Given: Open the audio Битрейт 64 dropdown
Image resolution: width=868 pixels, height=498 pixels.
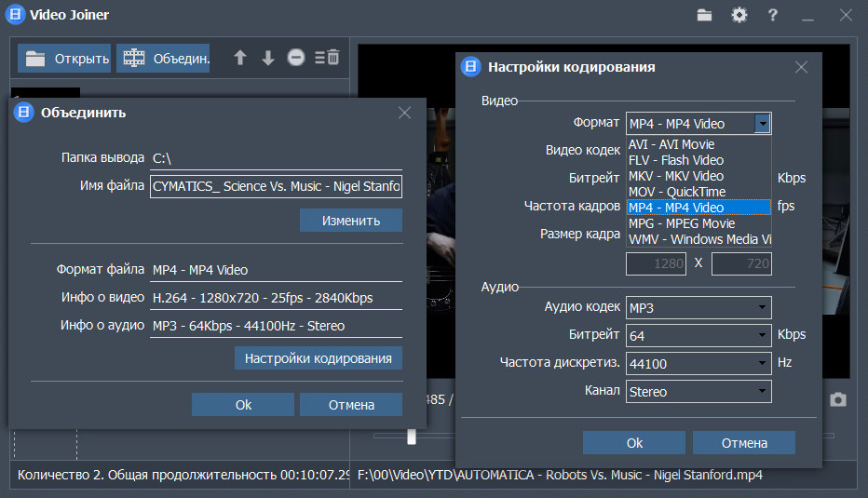Looking at the screenshot, I should (698, 335).
